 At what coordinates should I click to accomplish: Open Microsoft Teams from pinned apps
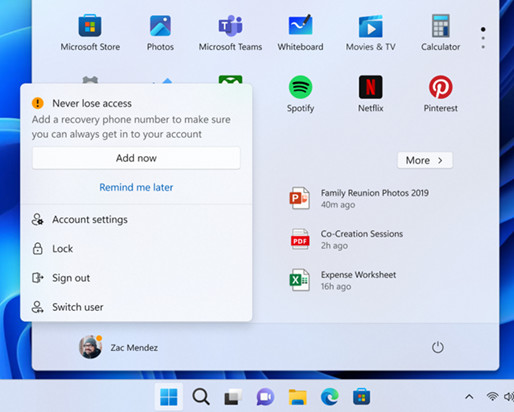(230, 33)
